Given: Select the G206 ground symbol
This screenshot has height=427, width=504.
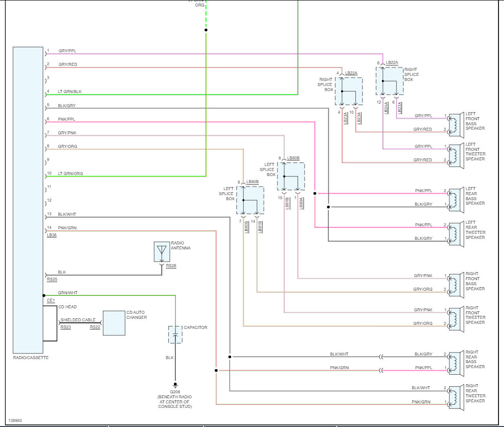Looking at the screenshot, I should (175, 385).
